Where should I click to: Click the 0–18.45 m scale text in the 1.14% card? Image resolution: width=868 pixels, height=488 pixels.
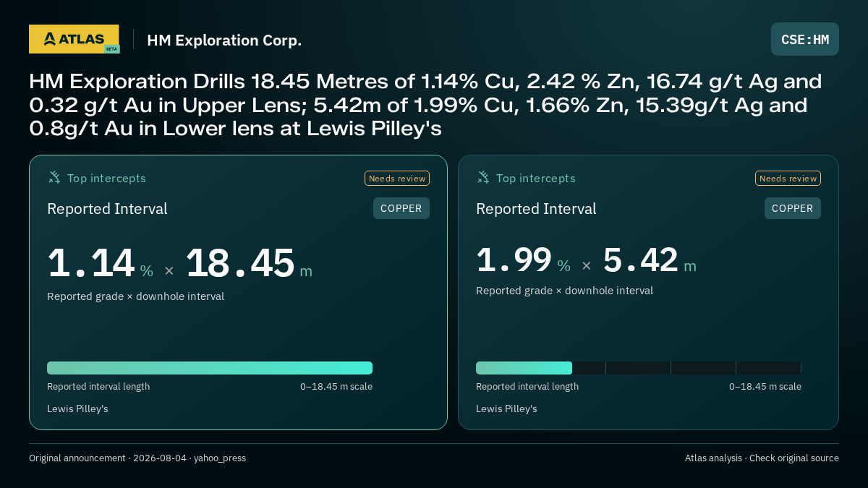tap(336, 387)
